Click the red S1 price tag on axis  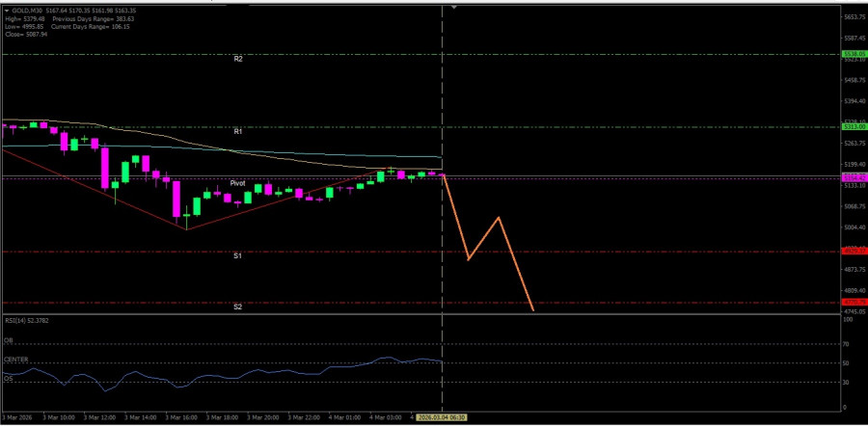[x=854, y=251]
